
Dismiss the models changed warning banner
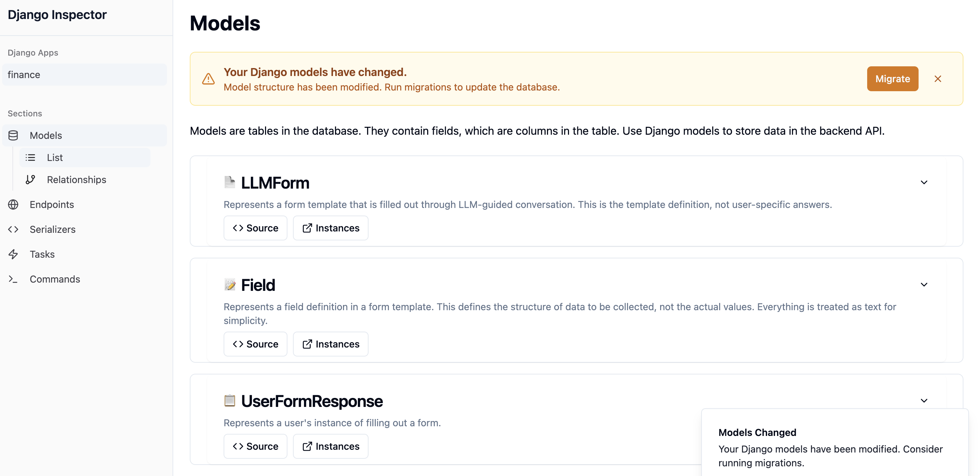tap(938, 79)
